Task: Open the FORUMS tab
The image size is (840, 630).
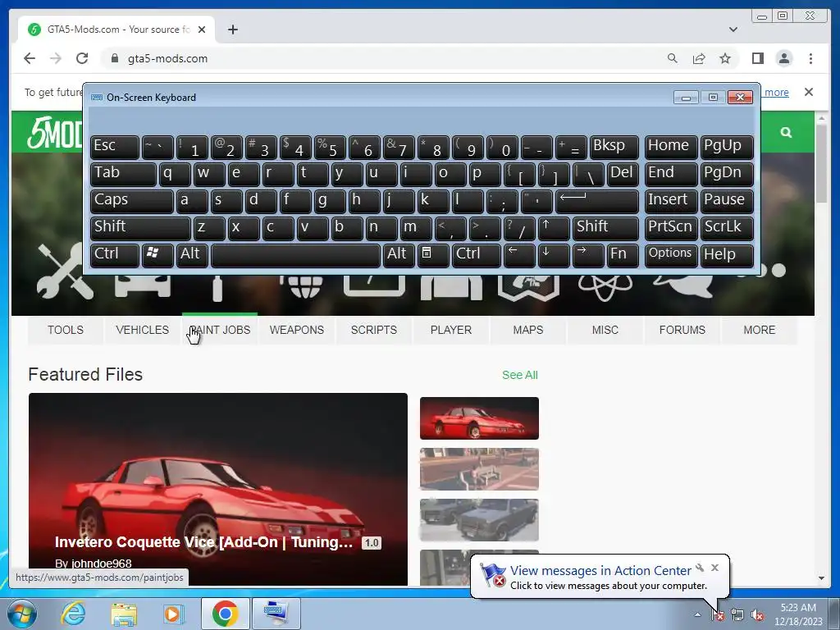Action: click(x=682, y=330)
